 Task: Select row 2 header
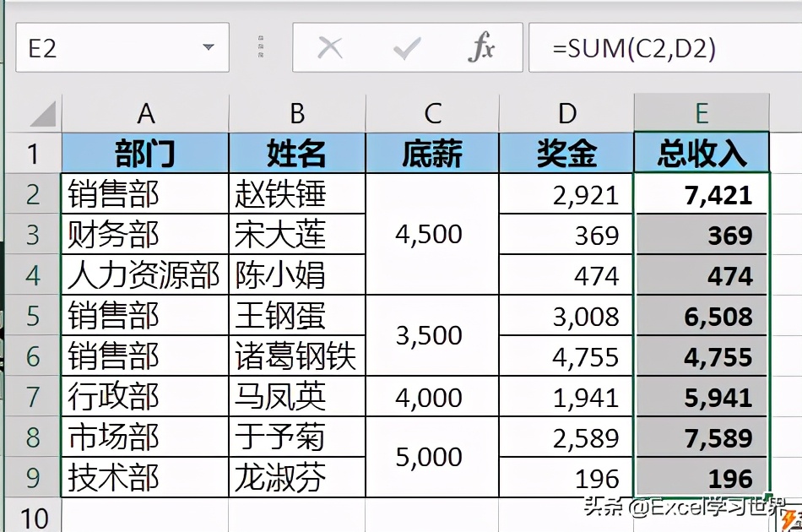tap(33, 194)
